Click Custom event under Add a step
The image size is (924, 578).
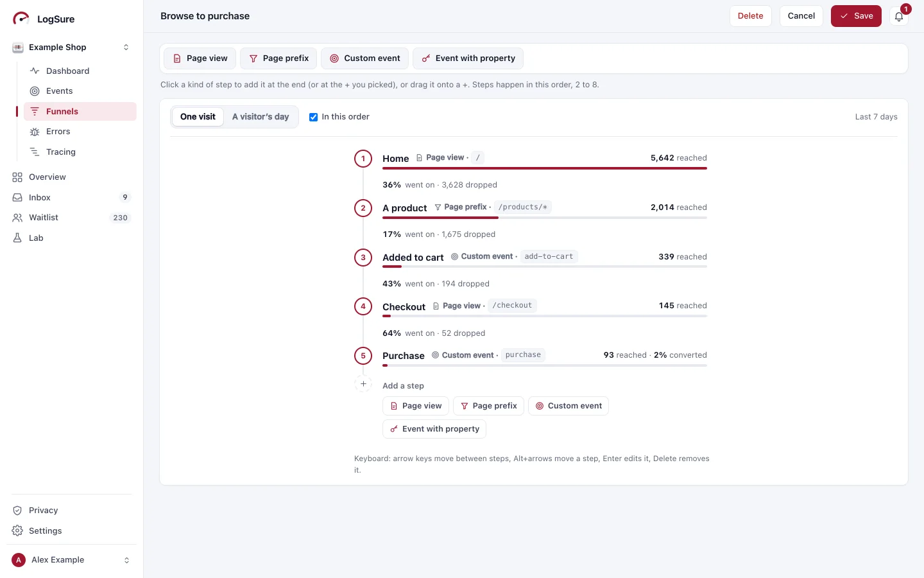click(569, 406)
